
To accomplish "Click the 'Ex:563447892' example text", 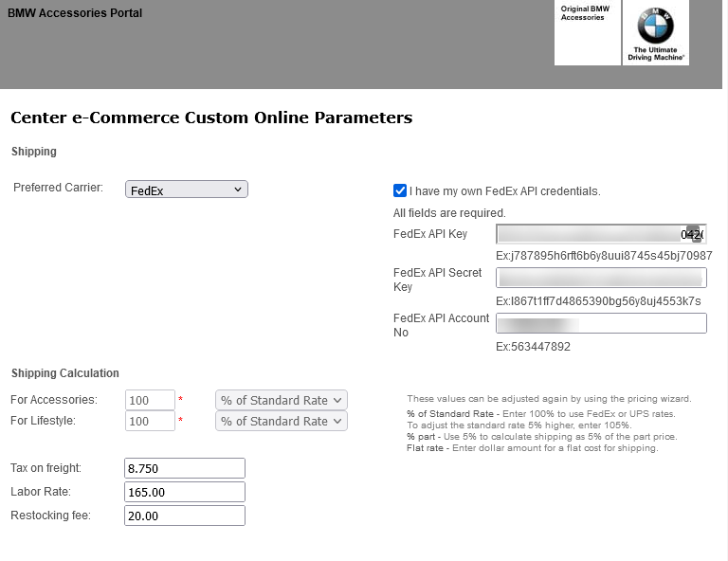I will (x=533, y=347).
